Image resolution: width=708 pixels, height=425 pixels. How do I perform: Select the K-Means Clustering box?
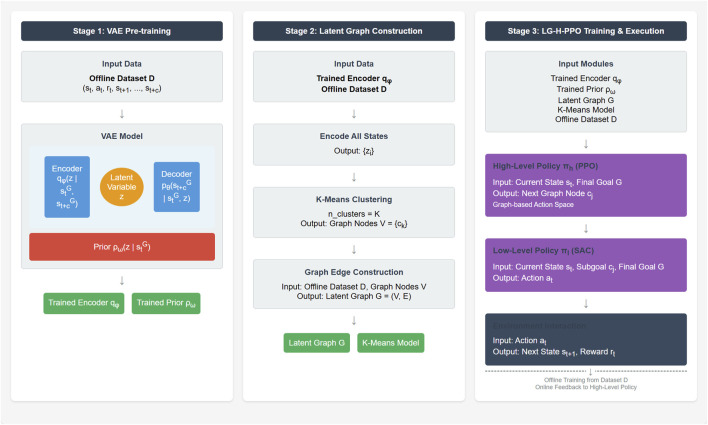pyautogui.click(x=354, y=212)
